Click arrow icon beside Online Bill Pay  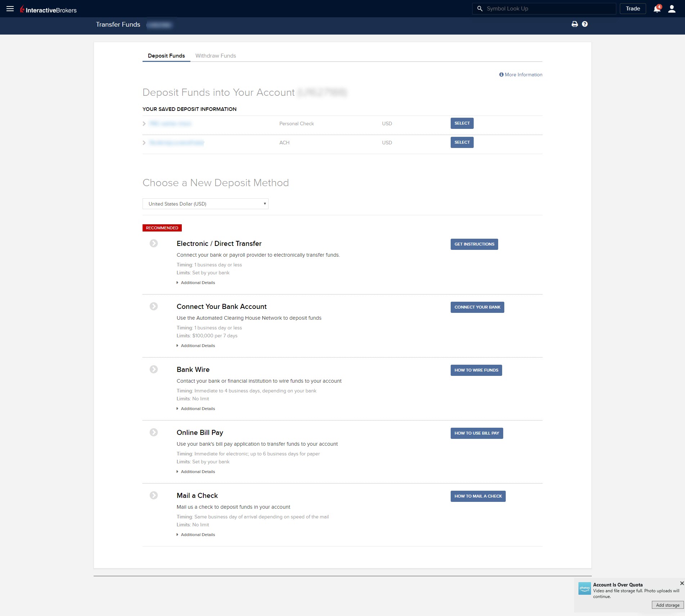[154, 432]
